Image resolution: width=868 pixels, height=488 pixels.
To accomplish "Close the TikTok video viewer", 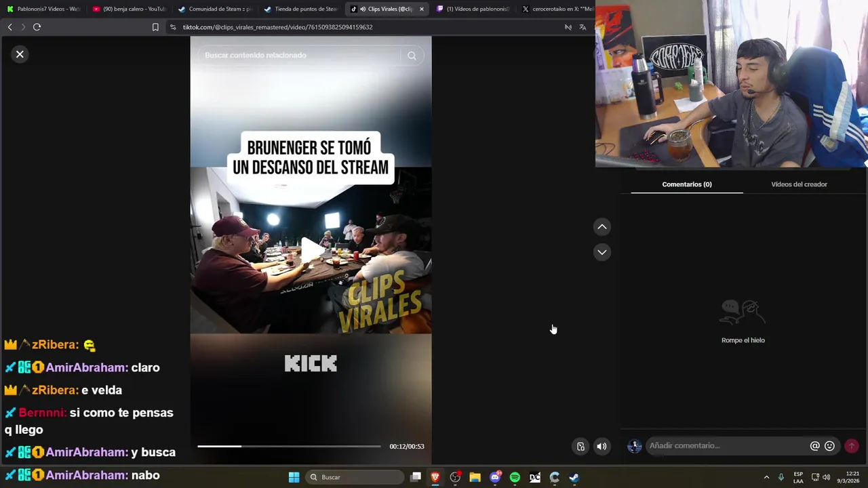I will point(20,54).
